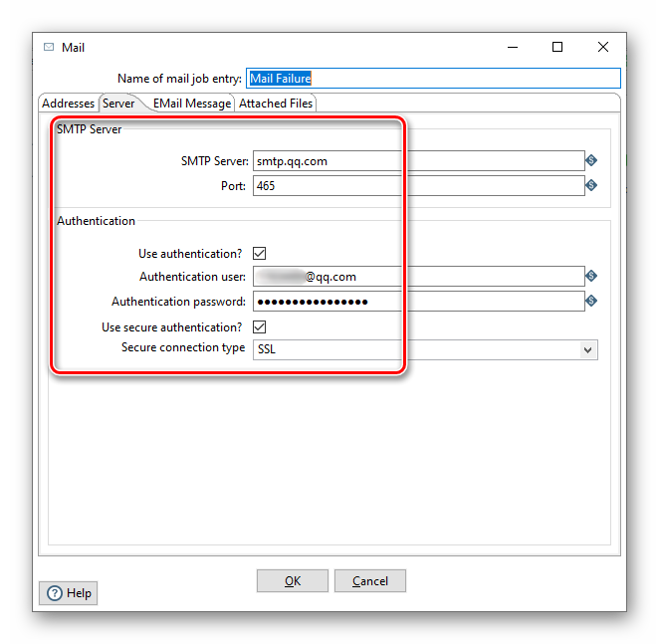Click variable icon beside SMTP Server field

591,160
